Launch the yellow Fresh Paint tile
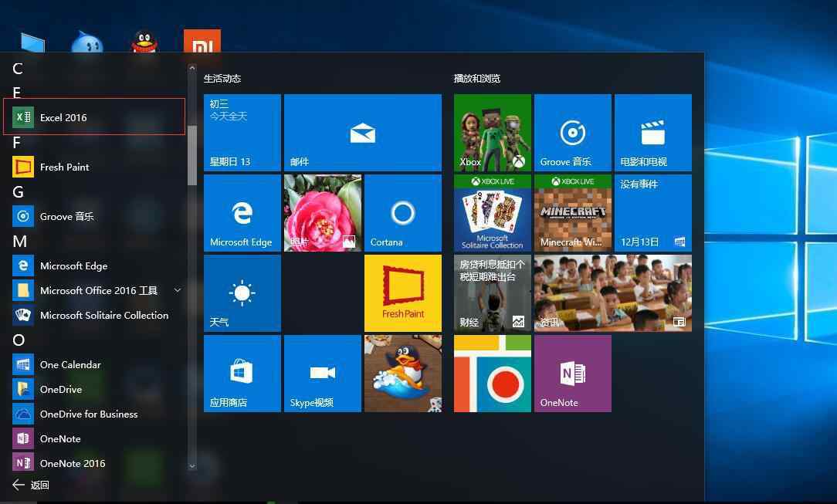This screenshot has height=504, width=837. (x=403, y=293)
